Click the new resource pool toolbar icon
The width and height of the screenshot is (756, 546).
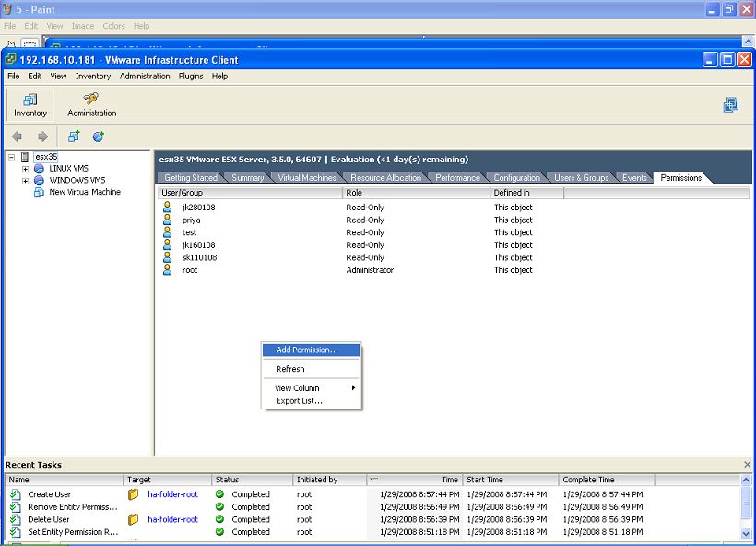tap(99, 136)
